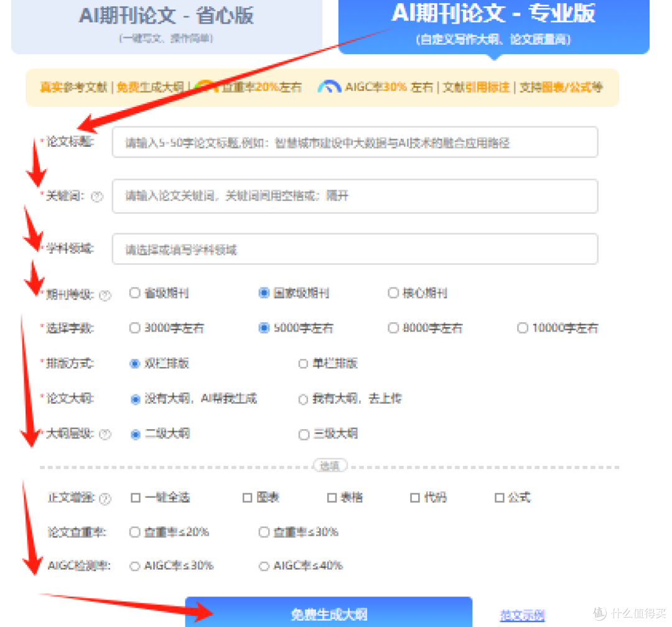The width and height of the screenshot is (672, 627).
Task: Open the help icon next to 正文增强
Action: [105, 498]
